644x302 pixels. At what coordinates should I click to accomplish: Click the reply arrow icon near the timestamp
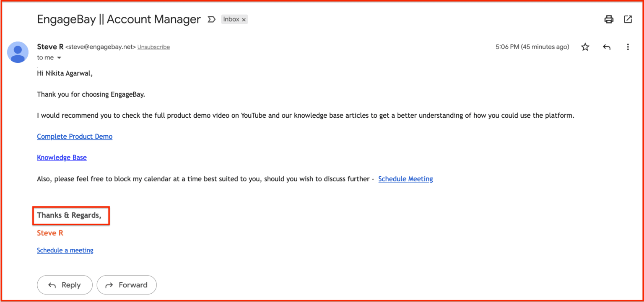[606, 47]
